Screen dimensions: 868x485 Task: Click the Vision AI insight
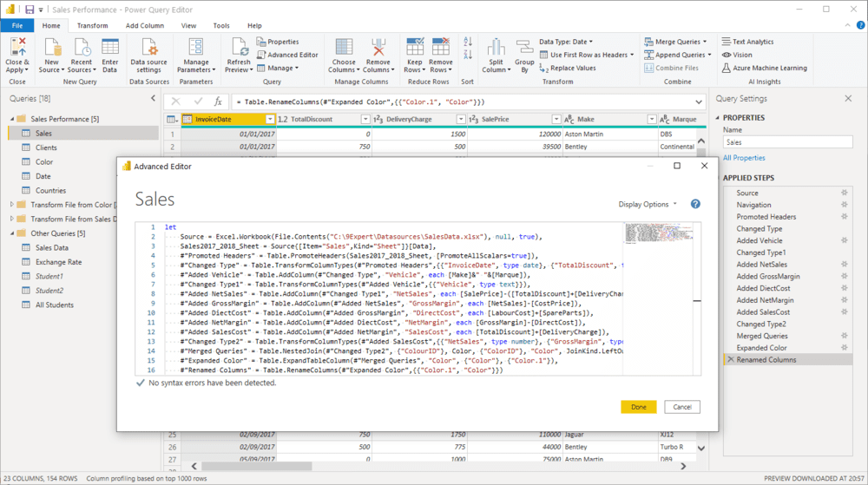pyautogui.click(x=737, y=55)
